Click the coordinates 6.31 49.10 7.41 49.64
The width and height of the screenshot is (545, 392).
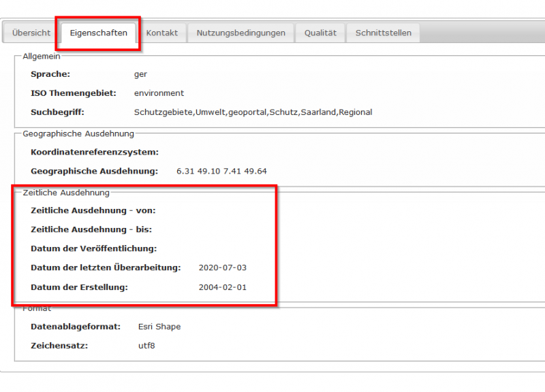click(221, 171)
